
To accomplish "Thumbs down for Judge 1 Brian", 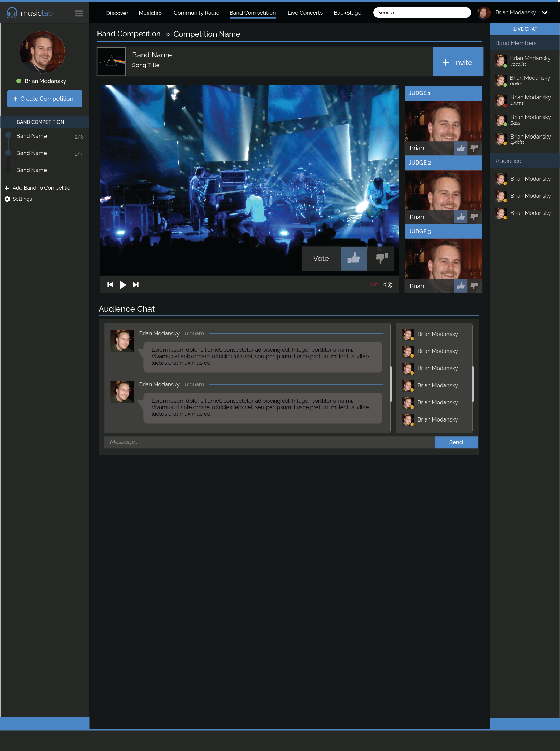I will (474, 148).
